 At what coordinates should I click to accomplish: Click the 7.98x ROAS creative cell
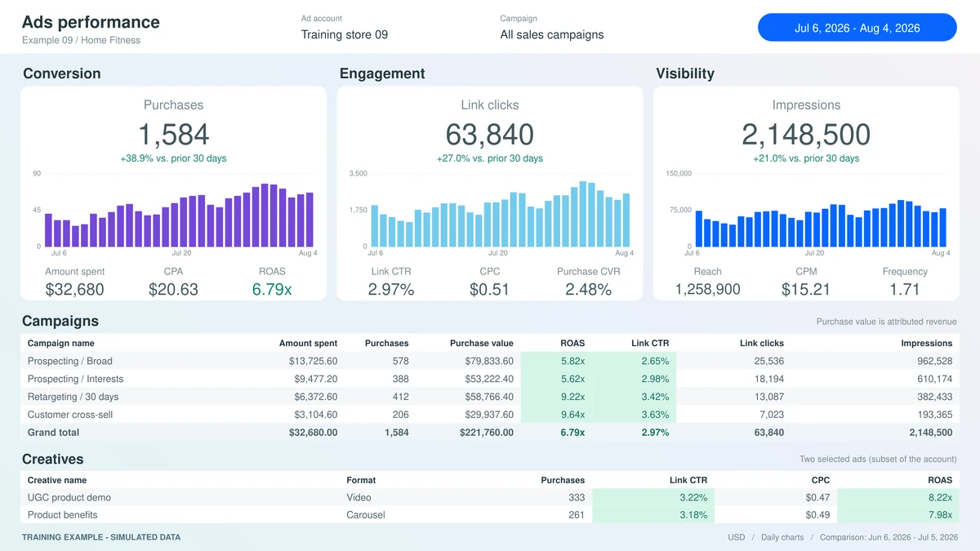click(x=939, y=515)
